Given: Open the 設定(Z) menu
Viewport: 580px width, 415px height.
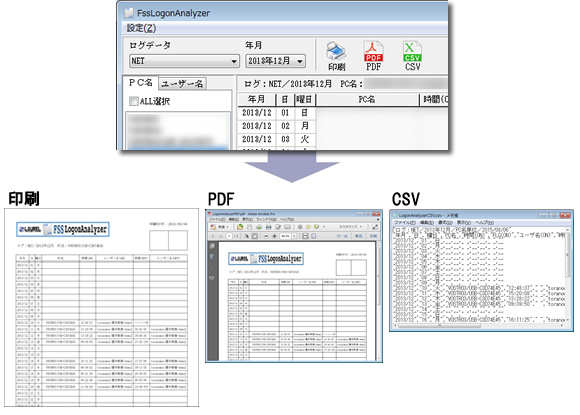Looking at the screenshot, I should (x=141, y=28).
